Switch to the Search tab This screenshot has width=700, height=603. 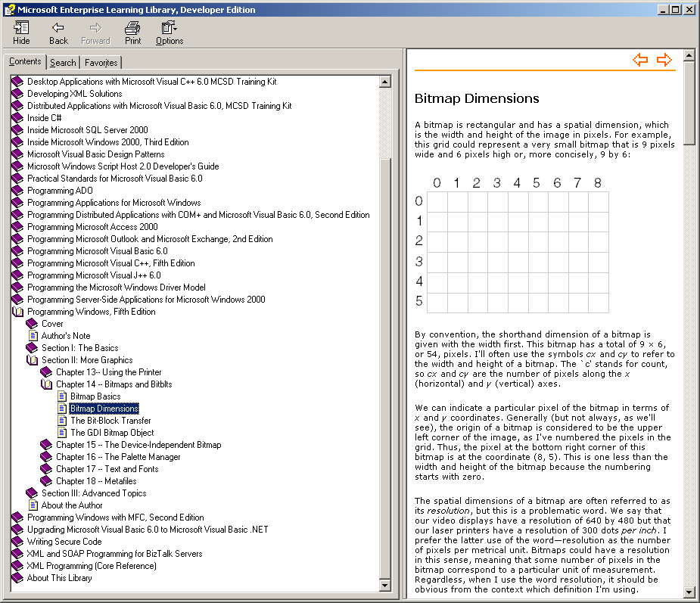[63, 63]
